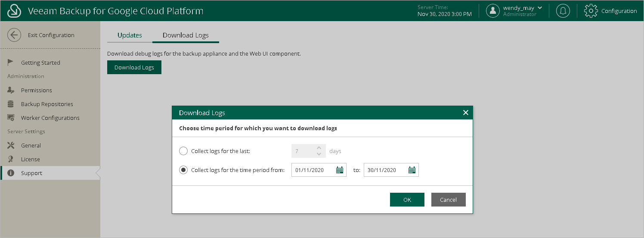Close the Download Logs dialog
Viewport: 644px width, 238px height.
pos(465,113)
